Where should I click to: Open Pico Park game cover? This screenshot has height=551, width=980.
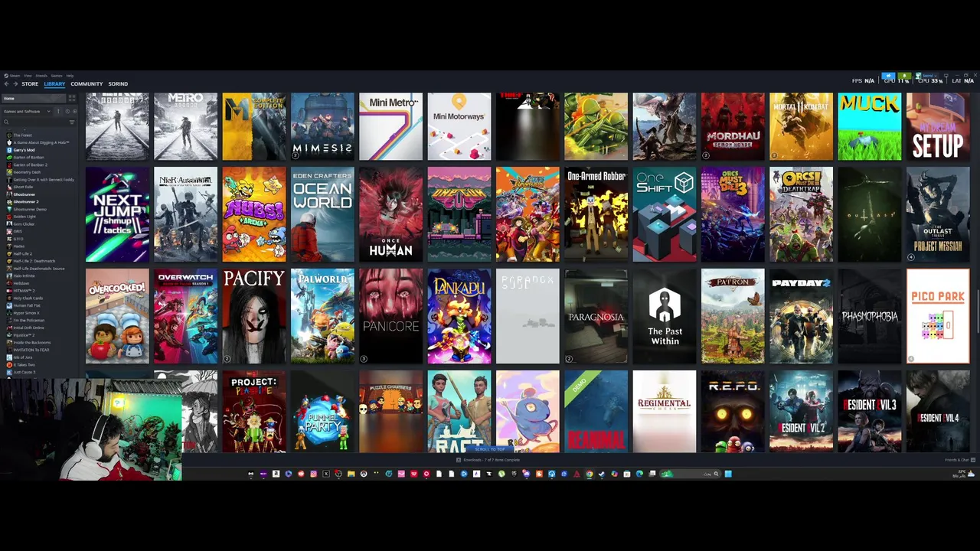click(x=938, y=316)
